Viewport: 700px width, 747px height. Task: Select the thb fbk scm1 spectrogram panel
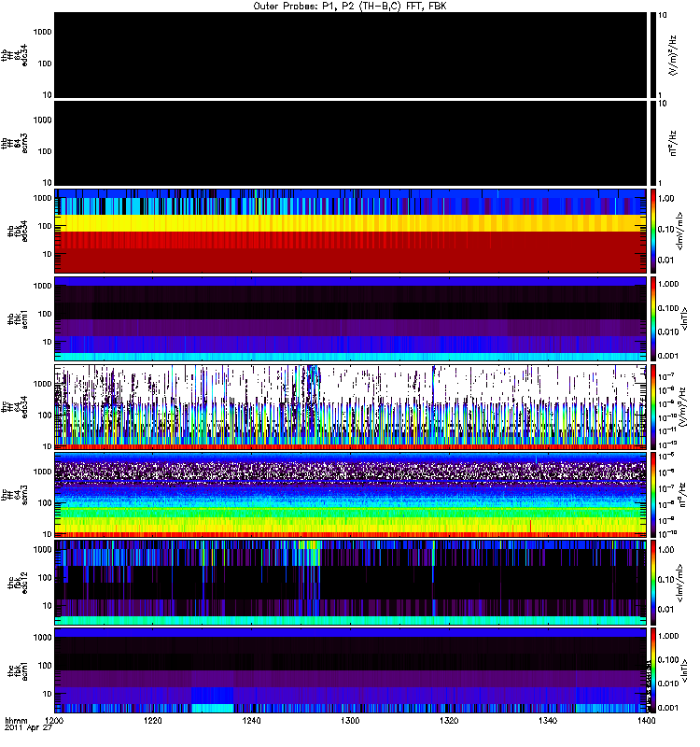coord(351,318)
